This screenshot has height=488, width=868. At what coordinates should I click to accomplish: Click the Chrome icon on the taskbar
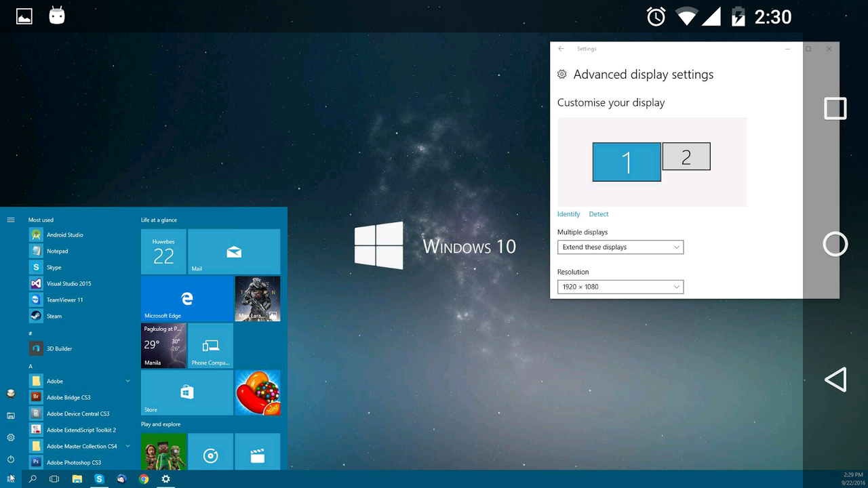(144, 479)
